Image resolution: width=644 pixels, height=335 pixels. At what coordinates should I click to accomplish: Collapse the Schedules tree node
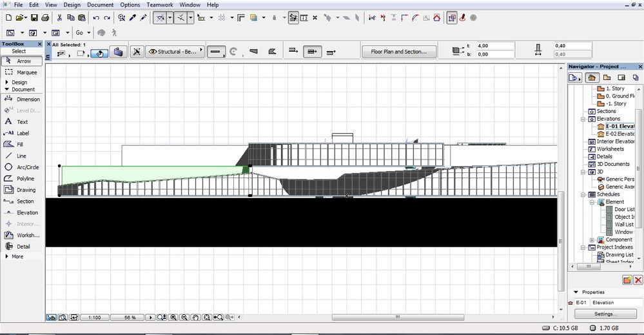click(583, 194)
